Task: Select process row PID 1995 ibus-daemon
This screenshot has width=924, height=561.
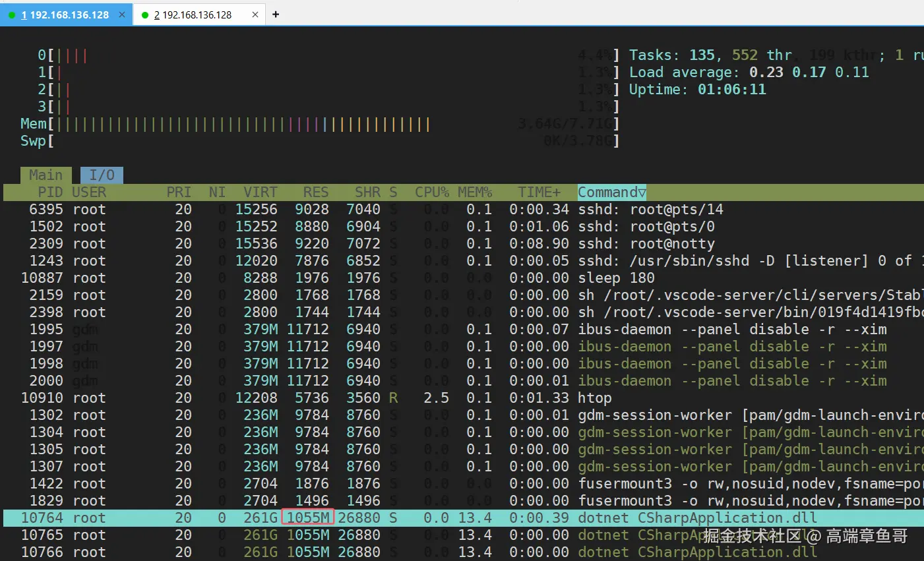Action: [x=464, y=330]
